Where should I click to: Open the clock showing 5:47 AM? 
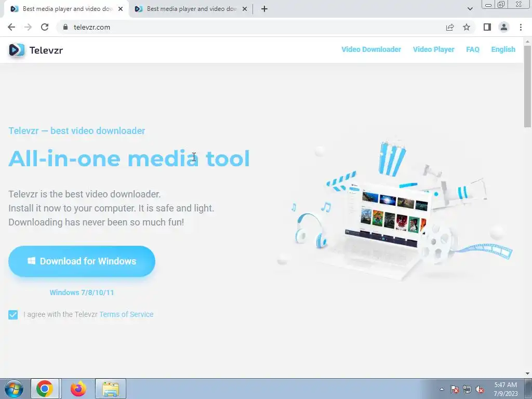coord(506,389)
